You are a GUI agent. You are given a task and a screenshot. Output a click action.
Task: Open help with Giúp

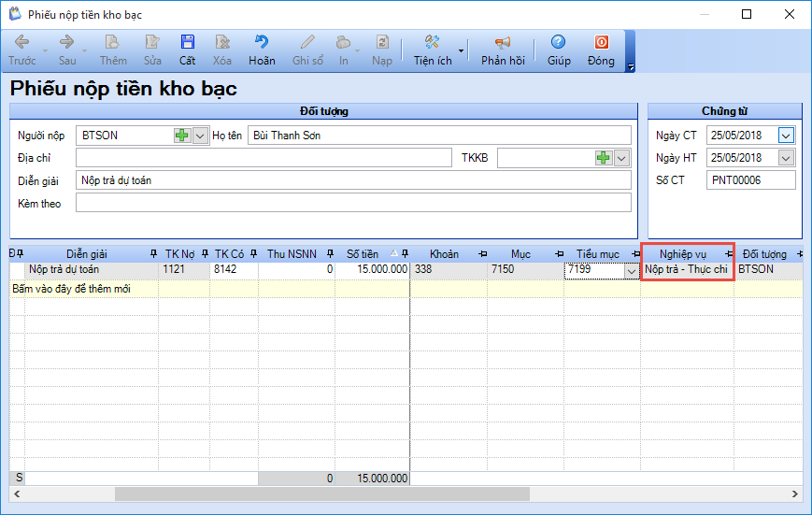[x=559, y=50]
